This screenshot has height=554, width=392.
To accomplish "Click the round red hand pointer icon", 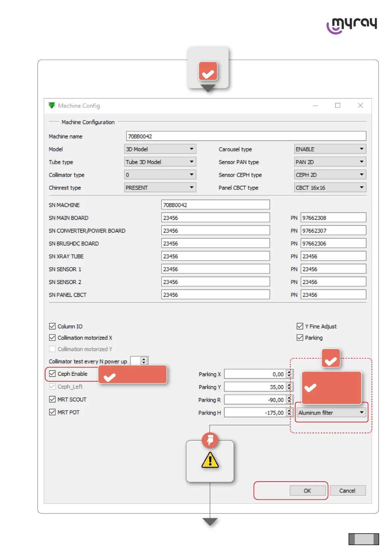I will pyautogui.click(x=210, y=440).
